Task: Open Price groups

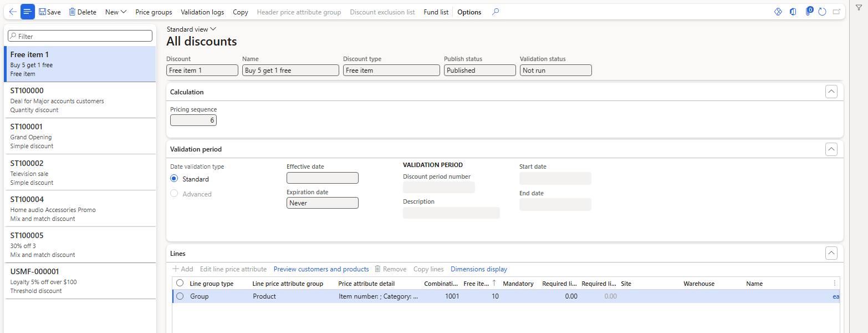Action: point(154,12)
